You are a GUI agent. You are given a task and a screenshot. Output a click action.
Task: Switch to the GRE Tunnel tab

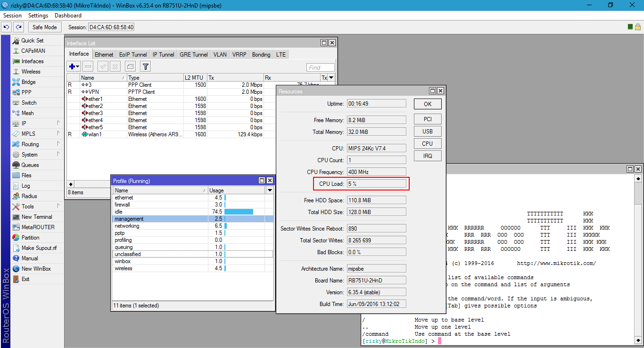coord(194,55)
